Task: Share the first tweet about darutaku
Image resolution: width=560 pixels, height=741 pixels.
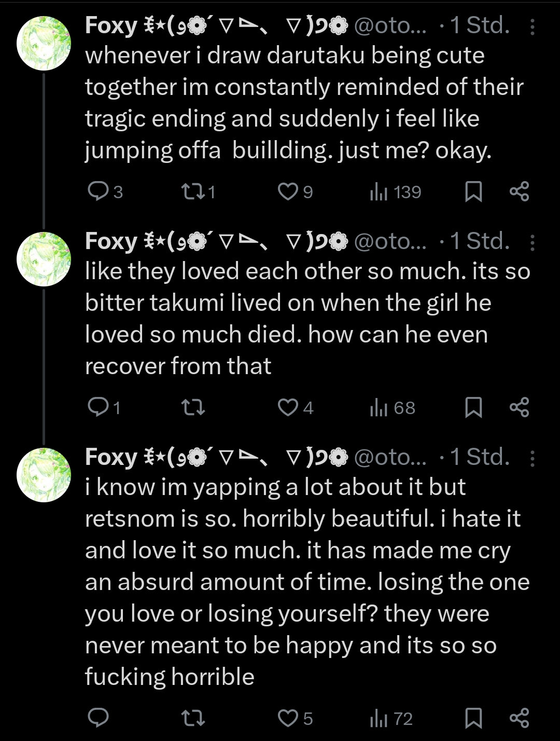Action: pyautogui.click(x=519, y=191)
